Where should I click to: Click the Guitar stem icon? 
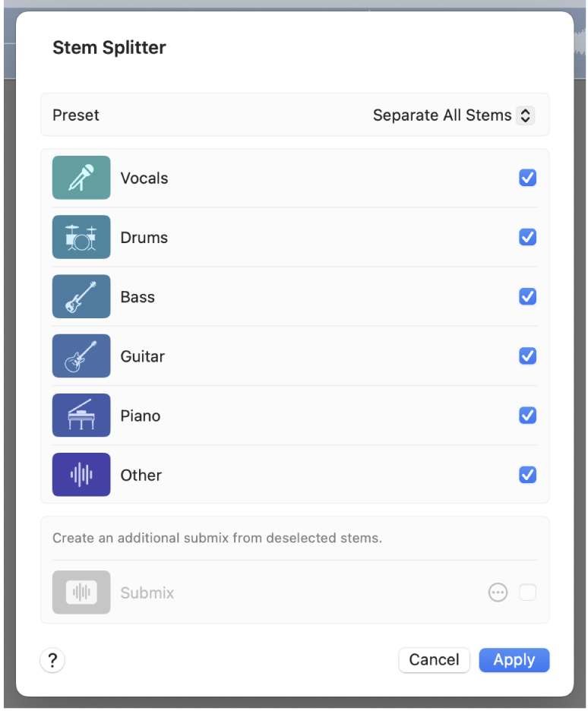pos(81,355)
